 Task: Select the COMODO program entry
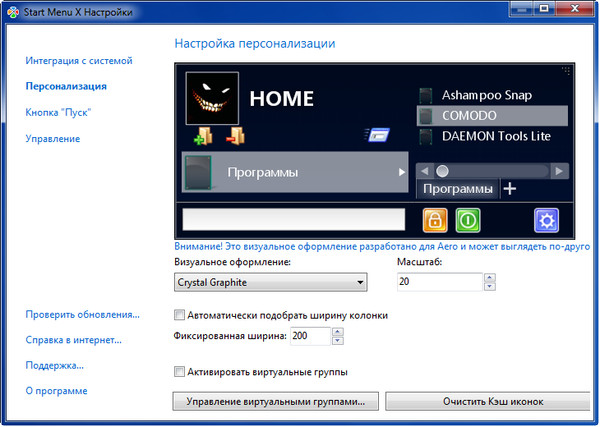(490, 115)
